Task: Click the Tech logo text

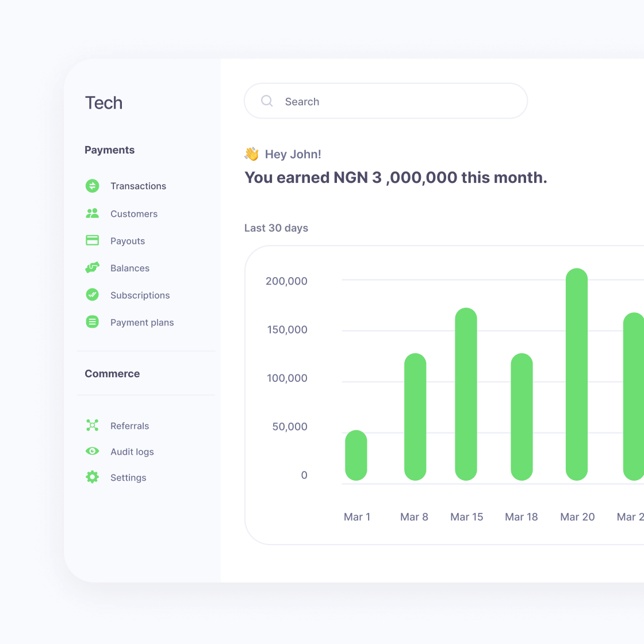Action: click(x=104, y=103)
